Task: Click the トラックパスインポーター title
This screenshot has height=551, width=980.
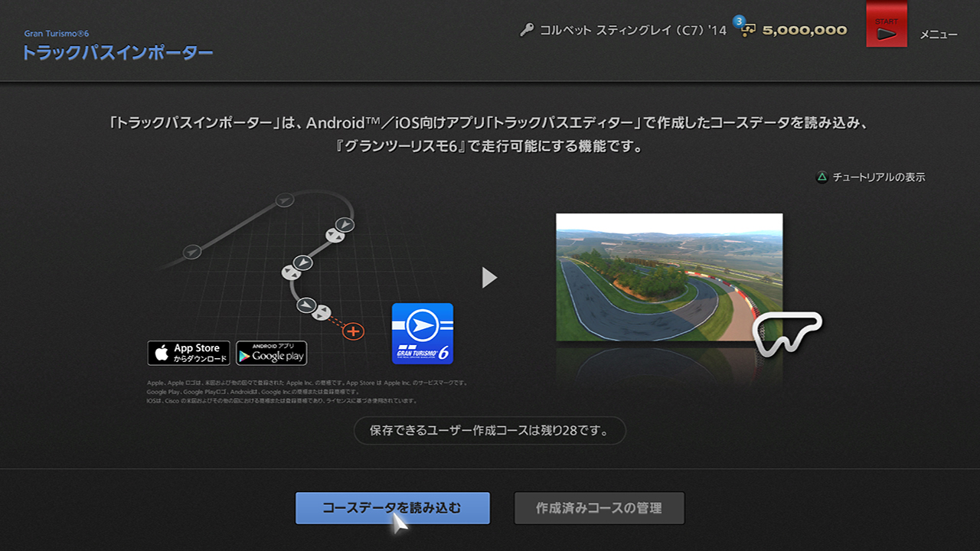Action: click(117, 52)
